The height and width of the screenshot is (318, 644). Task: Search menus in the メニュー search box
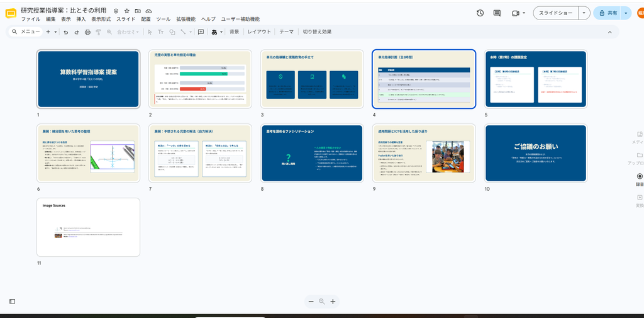(x=25, y=31)
